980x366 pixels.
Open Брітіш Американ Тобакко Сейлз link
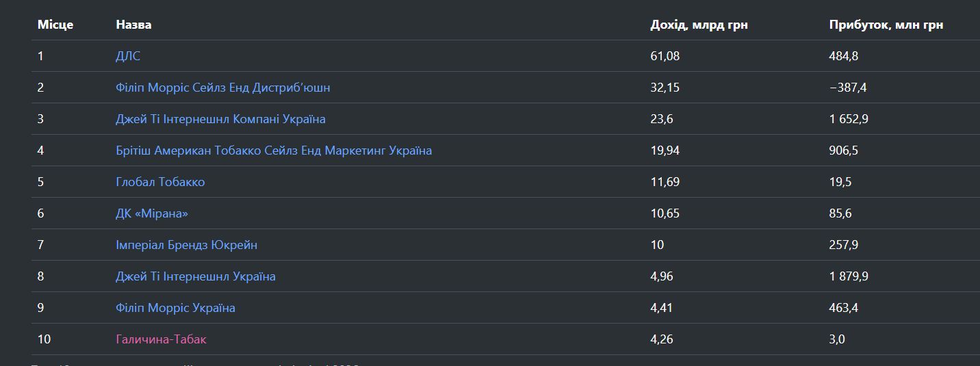(x=274, y=151)
